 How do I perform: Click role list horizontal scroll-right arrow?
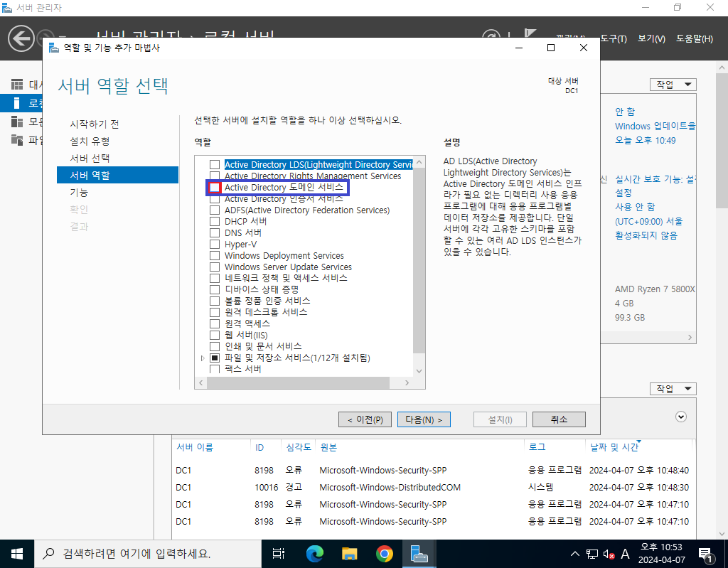coord(407,382)
